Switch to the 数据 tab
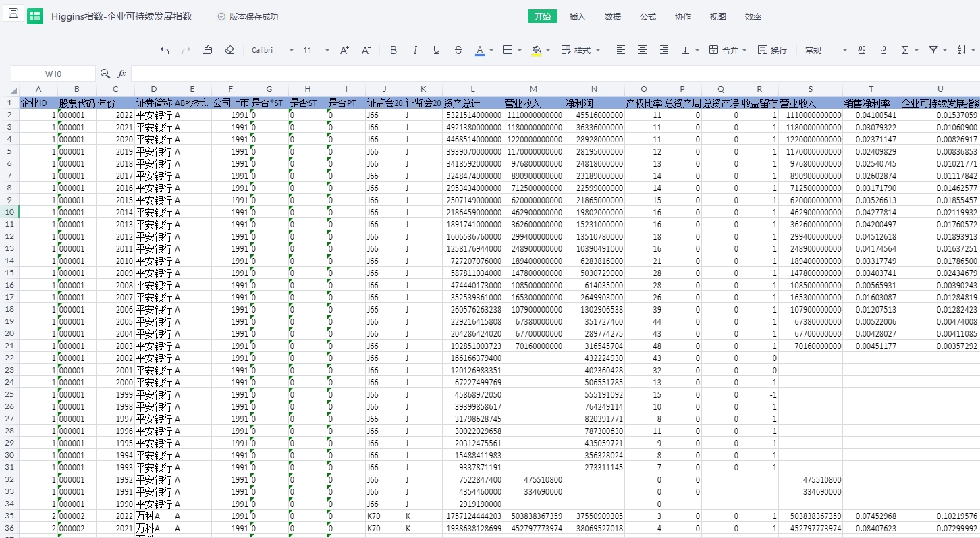The image size is (980, 538). coord(613,17)
